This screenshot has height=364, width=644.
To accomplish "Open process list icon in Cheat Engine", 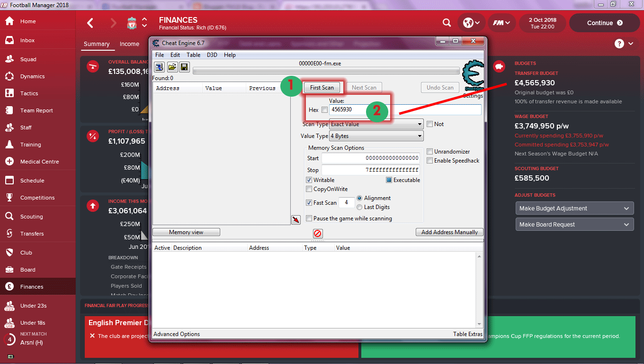I will 159,67.
